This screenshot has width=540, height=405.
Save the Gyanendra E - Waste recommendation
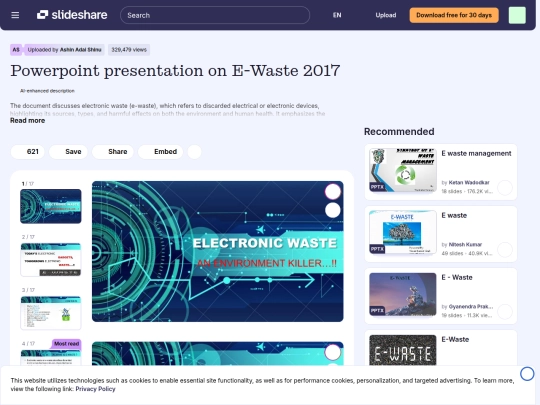(x=505, y=312)
